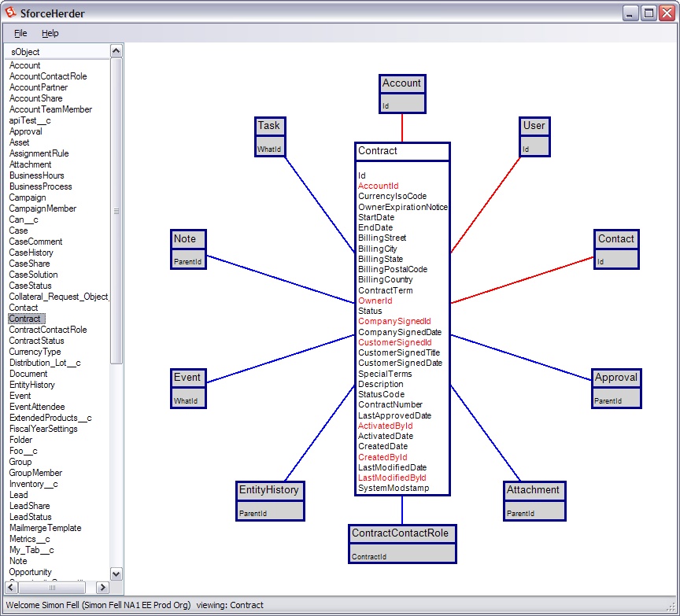Viewport: 680px width, 616px height.
Task: Select CampaignMember in the list
Action: 43,208
